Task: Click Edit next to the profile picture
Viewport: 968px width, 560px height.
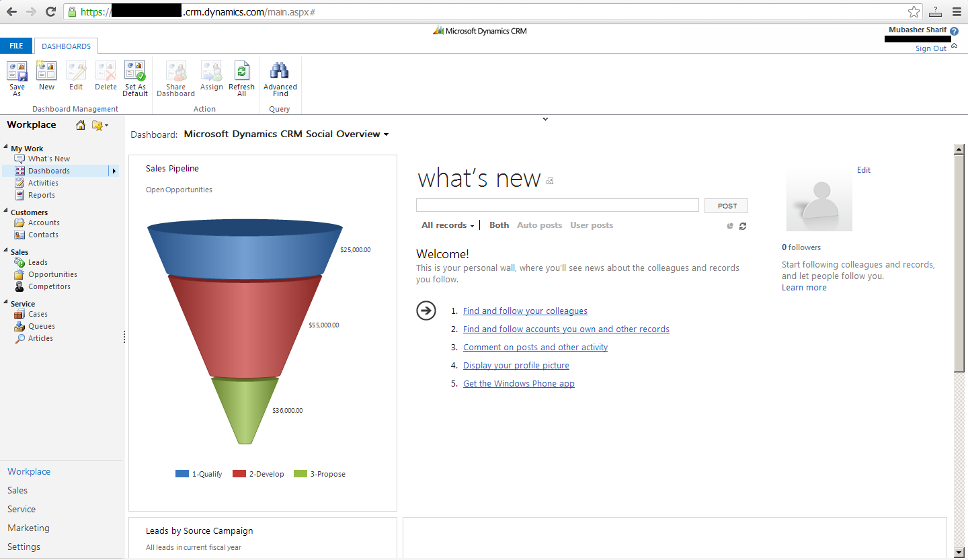Action: point(863,170)
